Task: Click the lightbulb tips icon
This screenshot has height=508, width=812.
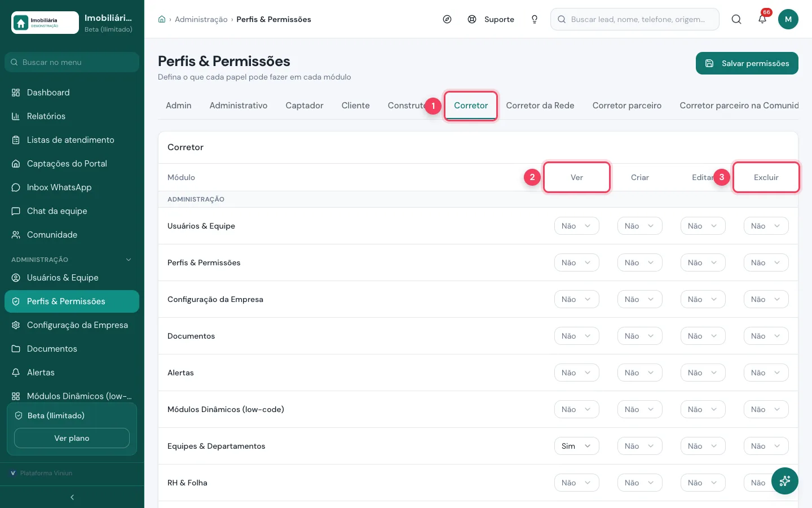Action: pyautogui.click(x=535, y=19)
